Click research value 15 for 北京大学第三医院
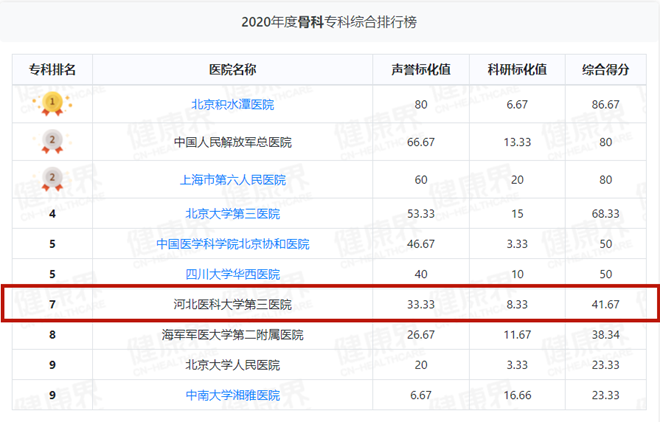The width and height of the screenshot is (660, 422). [x=517, y=214]
